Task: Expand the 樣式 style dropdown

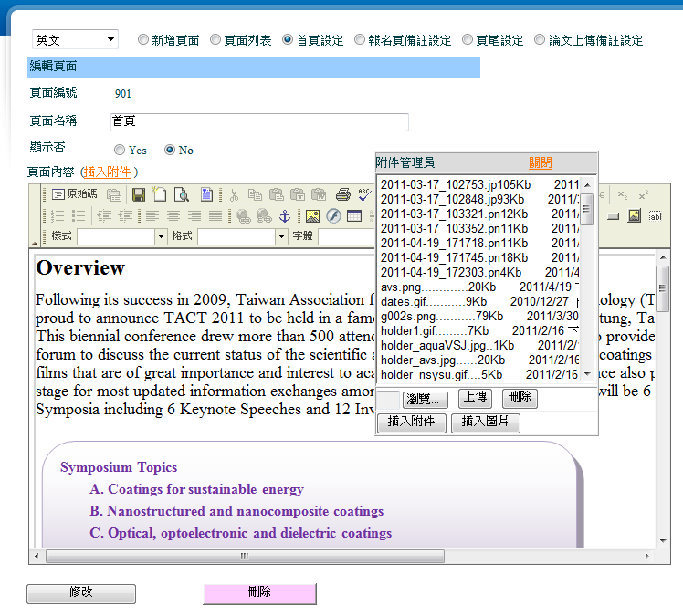Action: 159,236
